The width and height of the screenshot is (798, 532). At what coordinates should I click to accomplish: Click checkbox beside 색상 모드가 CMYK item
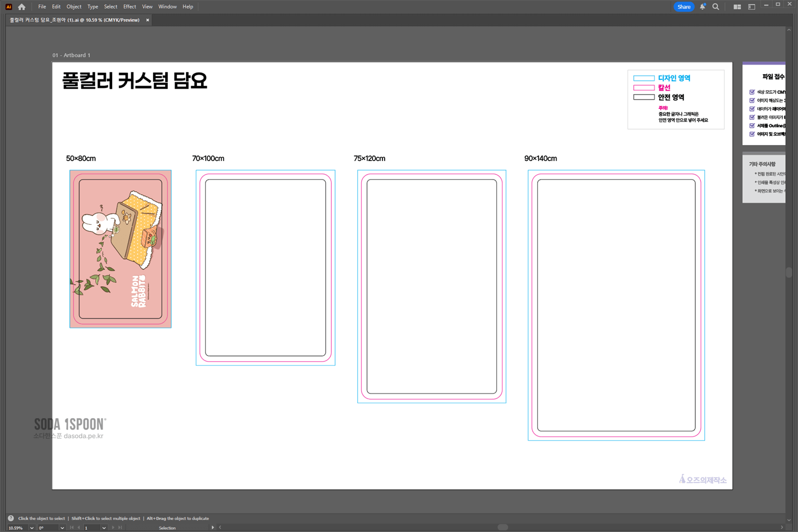(x=752, y=92)
